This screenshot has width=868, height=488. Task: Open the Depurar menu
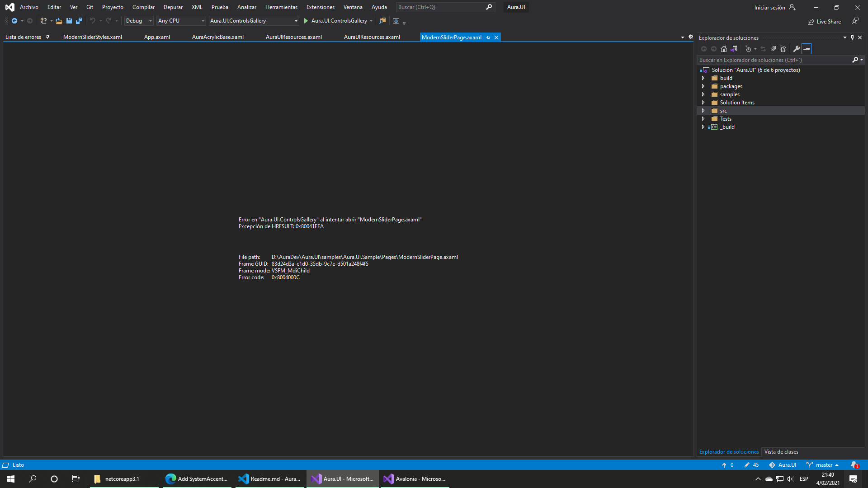(173, 7)
